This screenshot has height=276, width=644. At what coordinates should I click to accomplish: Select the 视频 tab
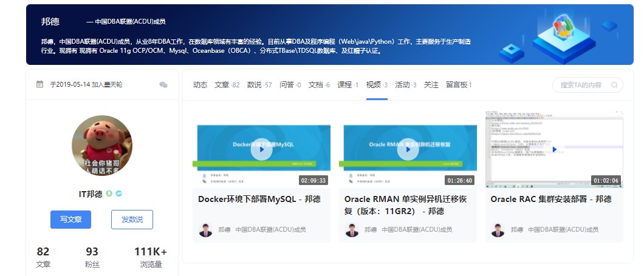click(x=377, y=85)
